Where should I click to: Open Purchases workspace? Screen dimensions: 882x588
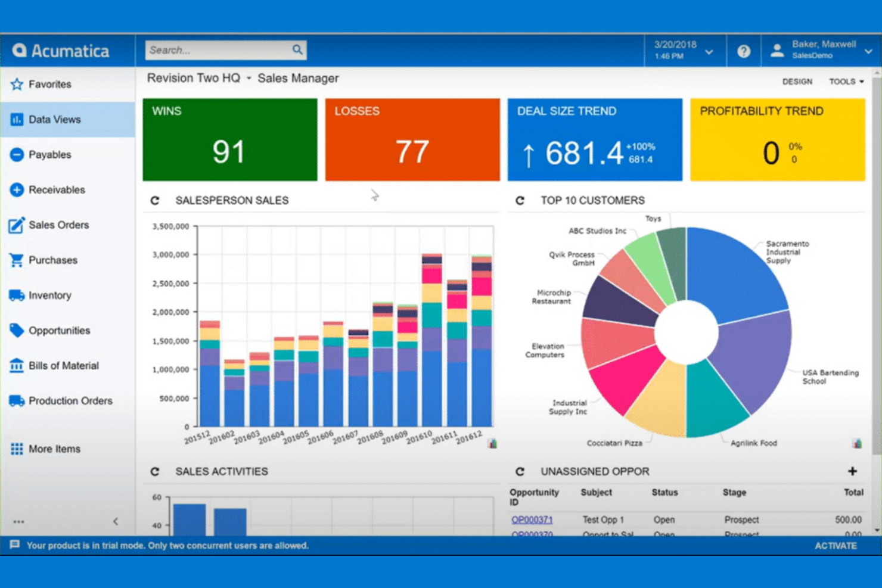coord(67,260)
